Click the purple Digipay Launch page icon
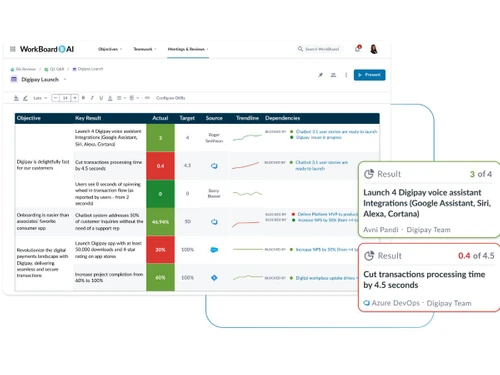This screenshot has height=375, width=500. [14, 79]
